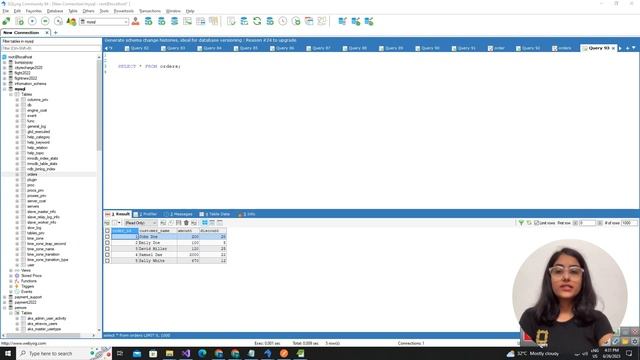Image resolution: width=640 pixels, height=360 pixels.
Task: Switch to the Info tab
Action: pyautogui.click(x=247, y=214)
